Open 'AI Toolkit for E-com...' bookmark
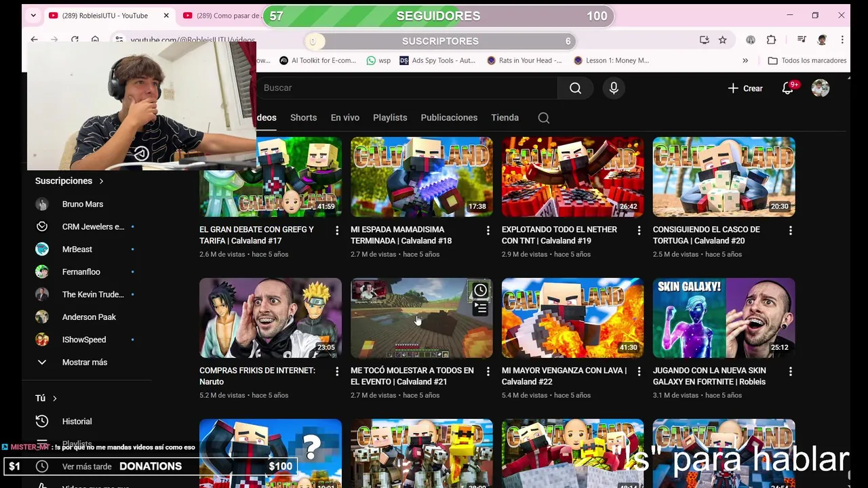 317,60
